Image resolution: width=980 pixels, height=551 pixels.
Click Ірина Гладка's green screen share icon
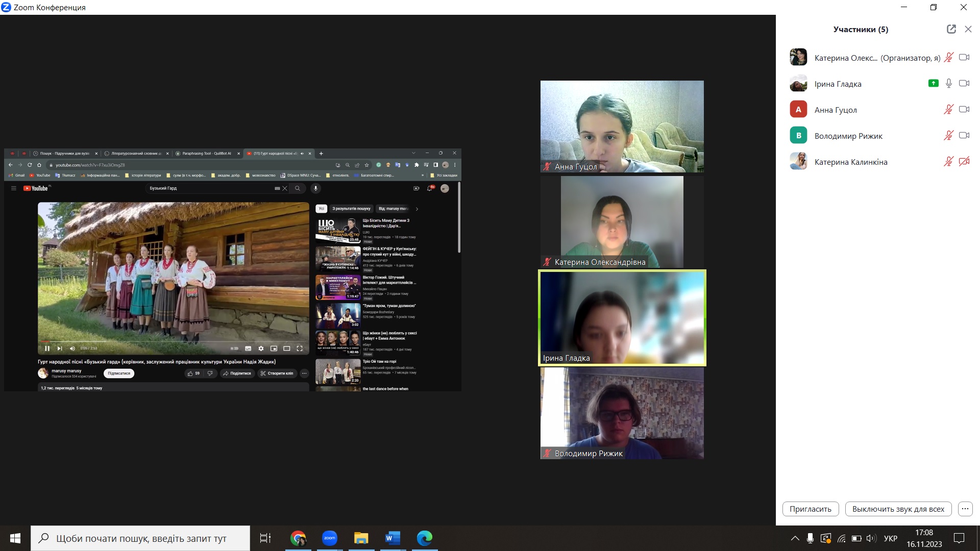coord(933,83)
